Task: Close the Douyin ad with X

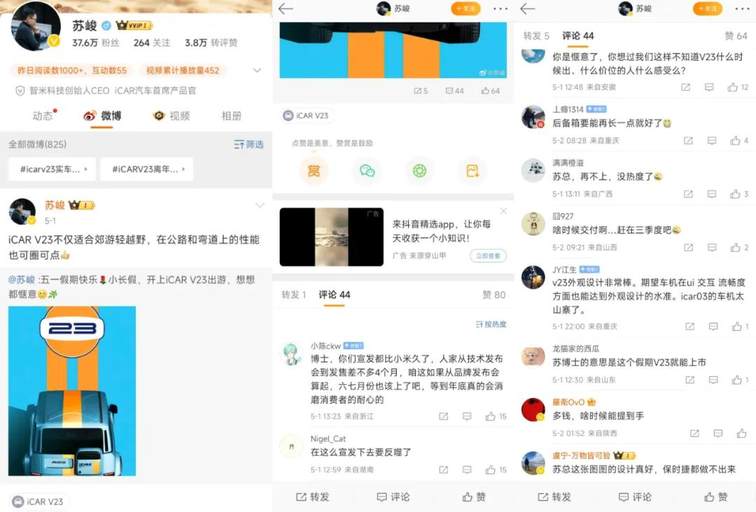Action: (503, 211)
